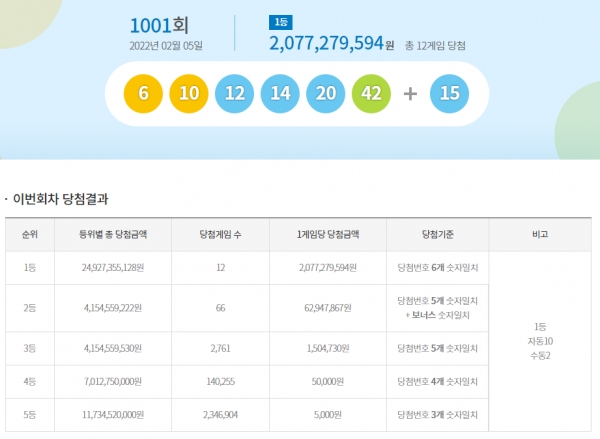
Task: Click the 수동2 note in 비고 column
Action: tap(540, 356)
